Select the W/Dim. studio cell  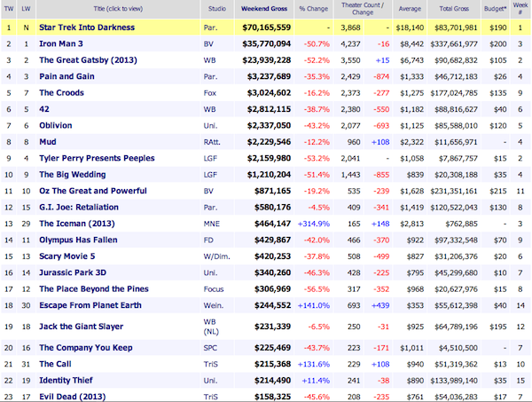pyautogui.click(x=216, y=256)
